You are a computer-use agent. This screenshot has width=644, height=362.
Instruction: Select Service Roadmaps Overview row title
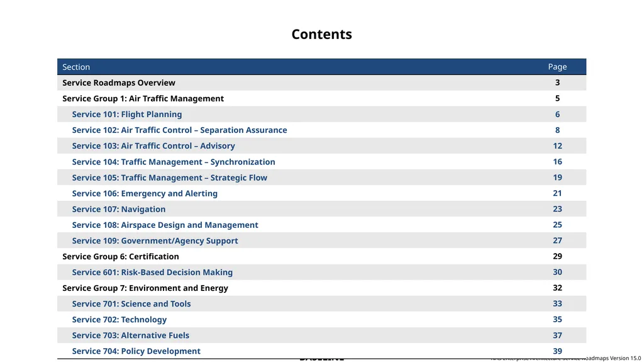point(119,82)
